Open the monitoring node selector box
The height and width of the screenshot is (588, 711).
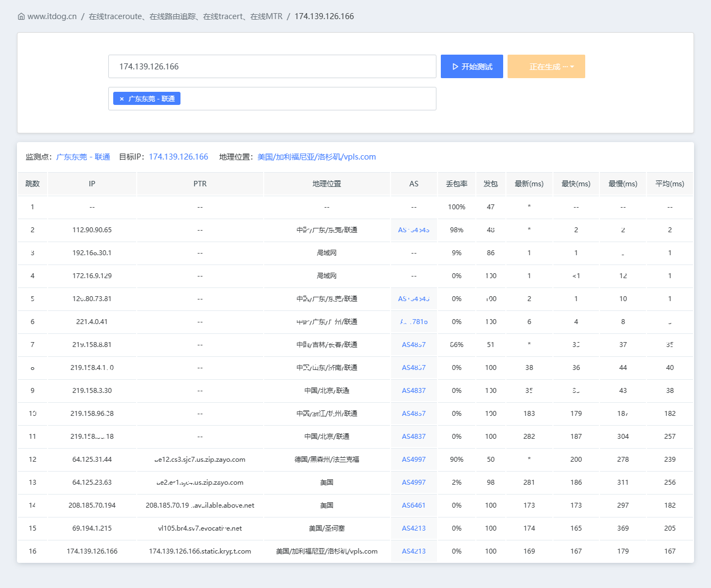pyautogui.click(x=272, y=99)
